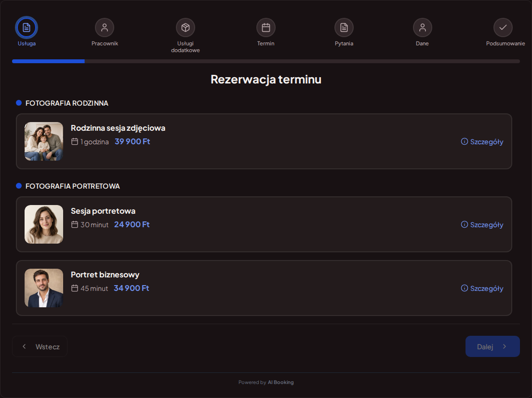Viewport: 532px width, 398px height.
Task: Click the Rezerwacja terminu heading
Action: 266,79
